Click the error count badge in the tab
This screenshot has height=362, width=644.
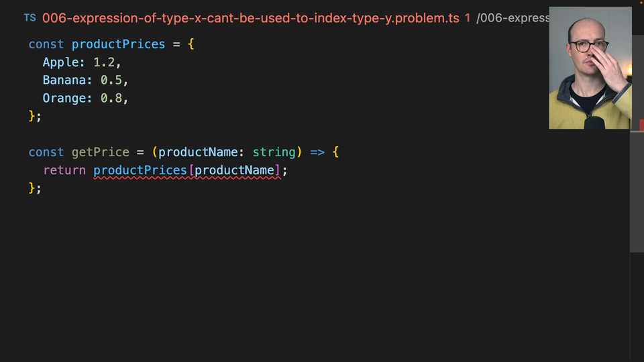click(468, 18)
